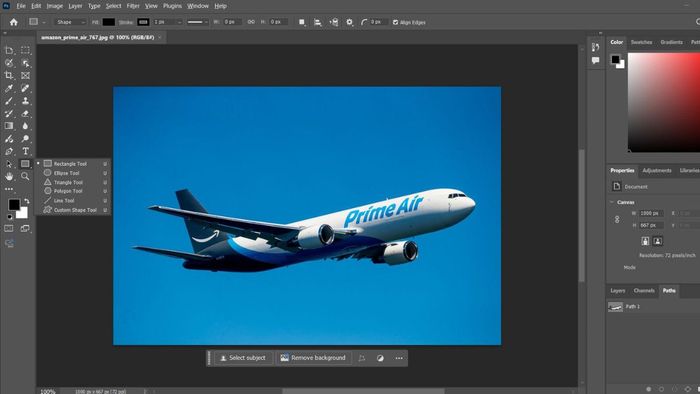Viewport: 700px width, 394px height.
Task: Select the Eraser tool
Action: click(25, 113)
